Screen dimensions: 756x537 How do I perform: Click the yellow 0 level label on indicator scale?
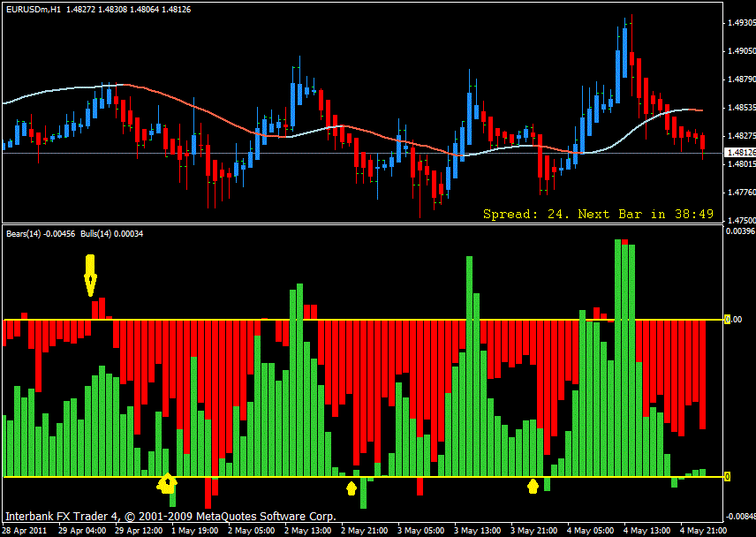728,477
